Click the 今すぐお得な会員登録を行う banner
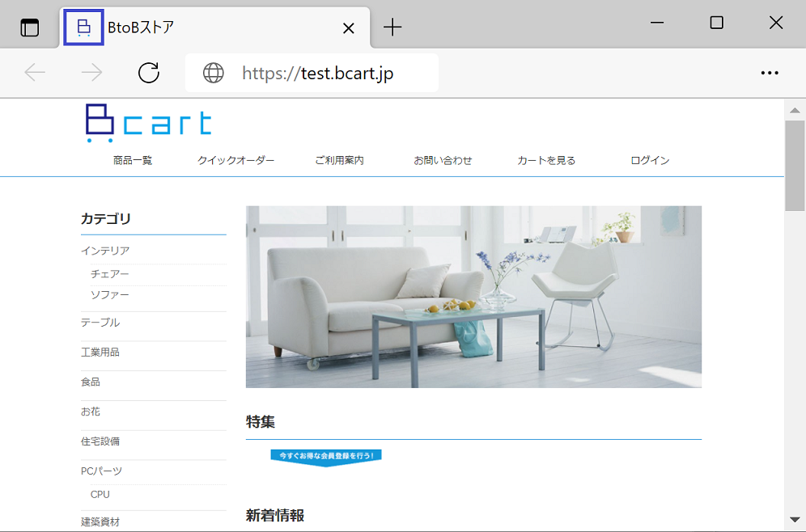 pos(326,458)
